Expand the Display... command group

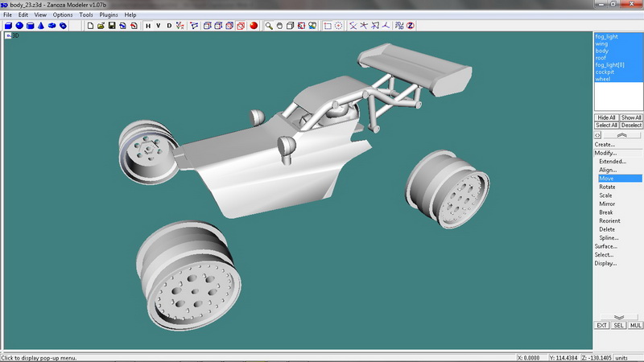(x=606, y=263)
